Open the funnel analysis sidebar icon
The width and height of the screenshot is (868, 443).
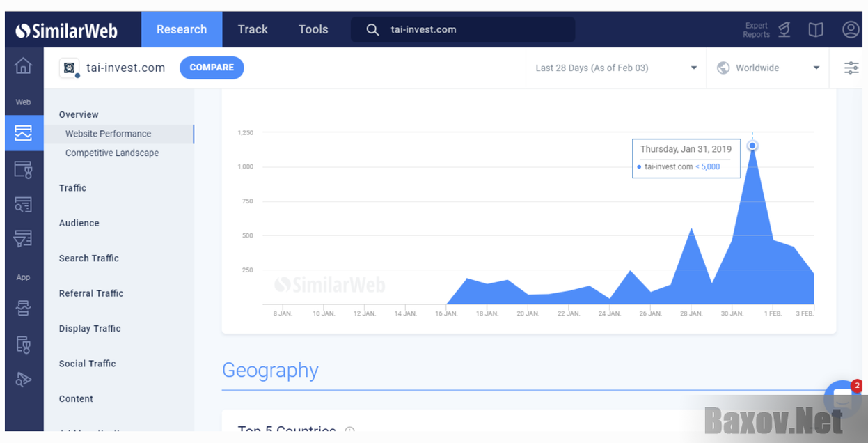[24, 239]
